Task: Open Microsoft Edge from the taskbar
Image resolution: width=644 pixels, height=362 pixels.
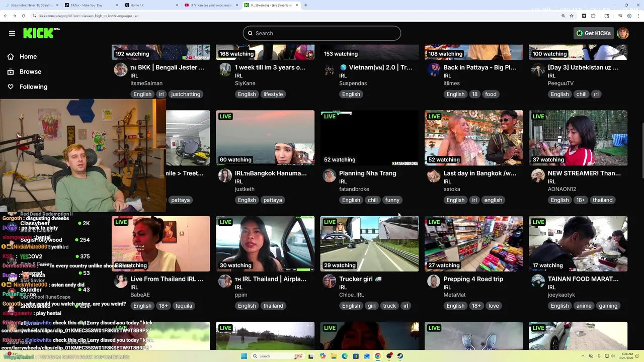Action: [345, 356]
